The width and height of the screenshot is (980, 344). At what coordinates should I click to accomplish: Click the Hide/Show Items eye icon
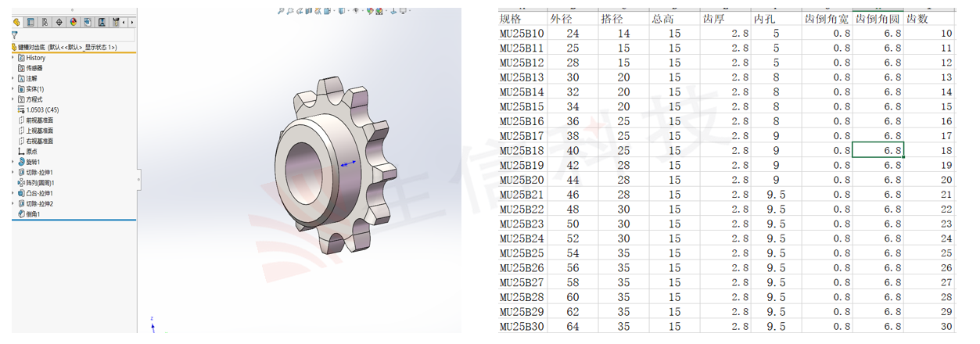[356, 11]
